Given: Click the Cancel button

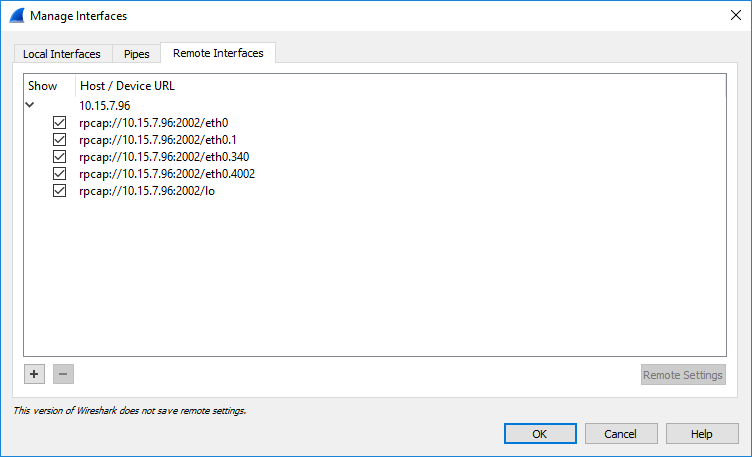Looking at the screenshot, I should [621, 434].
